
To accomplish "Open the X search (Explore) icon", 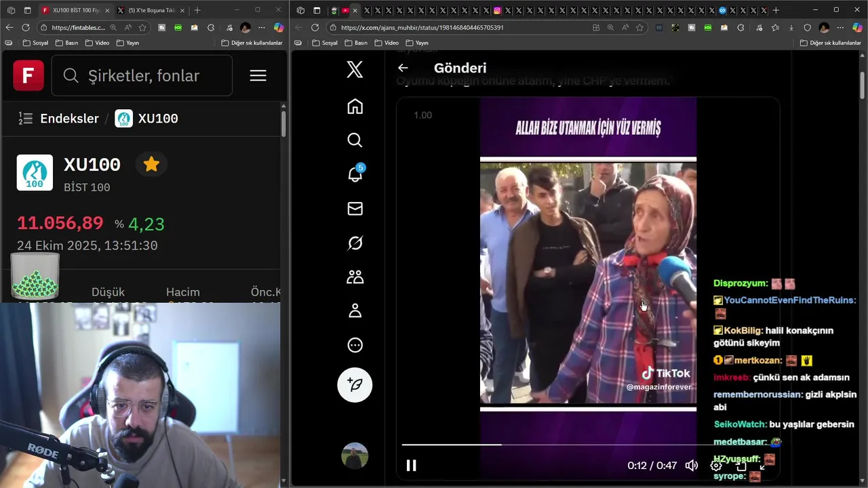I will coord(355,140).
